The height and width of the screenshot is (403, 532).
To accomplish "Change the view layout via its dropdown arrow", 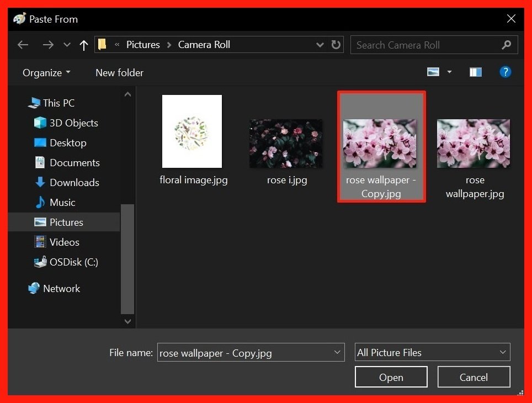I will pyautogui.click(x=449, y=71).
